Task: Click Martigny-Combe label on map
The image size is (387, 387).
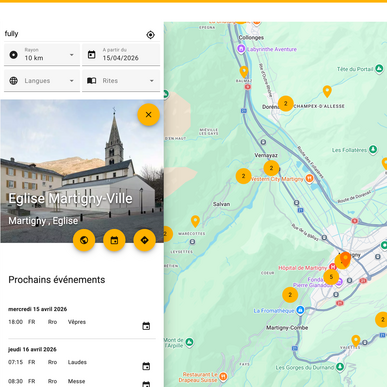Action: point(287,328)
